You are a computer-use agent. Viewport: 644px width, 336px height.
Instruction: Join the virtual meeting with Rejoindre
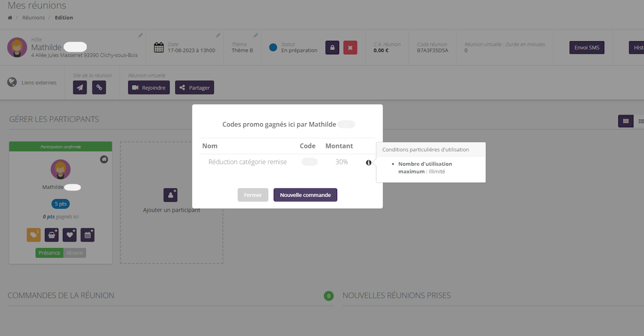click(148, 88)
